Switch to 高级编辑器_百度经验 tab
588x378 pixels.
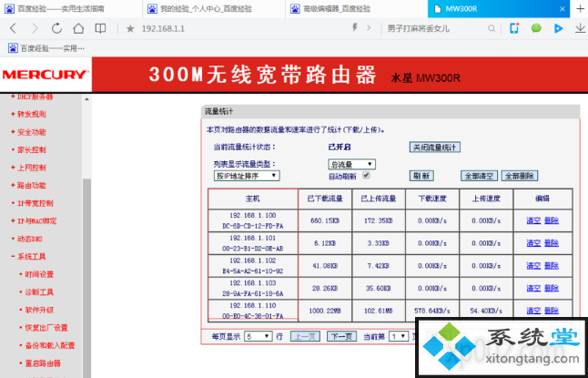[356, 8]
